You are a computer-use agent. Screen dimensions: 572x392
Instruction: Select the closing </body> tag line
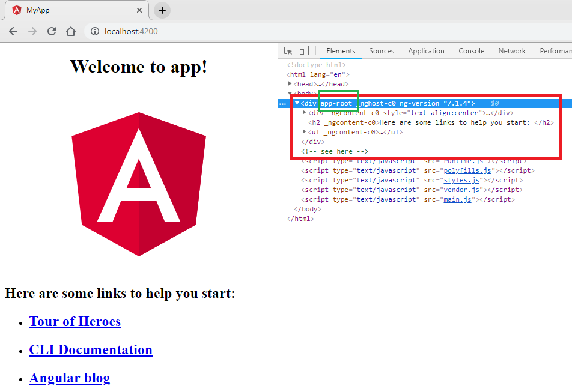(x=308, y=209)
